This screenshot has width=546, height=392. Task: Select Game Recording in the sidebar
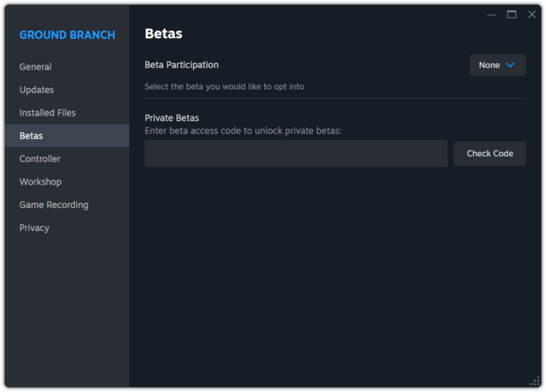click(x=54, y=205)
